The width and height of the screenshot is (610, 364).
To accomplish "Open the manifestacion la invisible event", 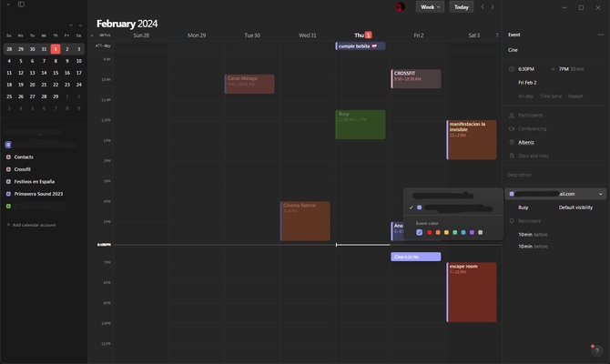I will [472, 139].
